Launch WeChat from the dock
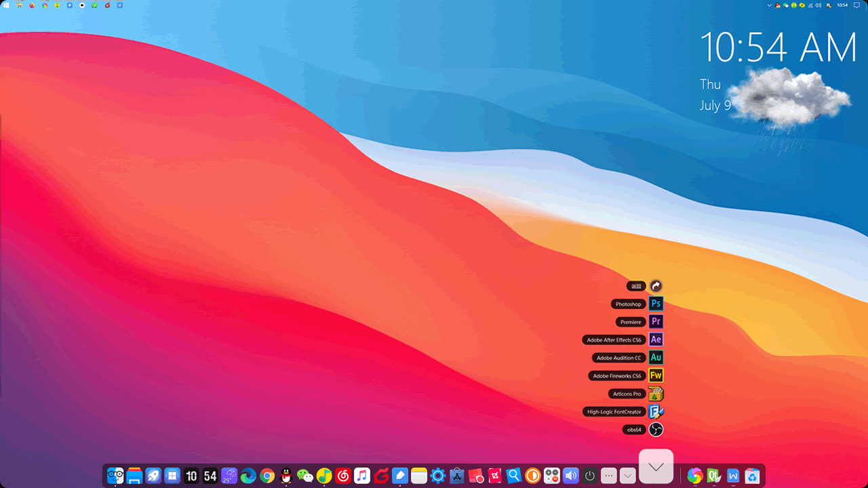 305,476
